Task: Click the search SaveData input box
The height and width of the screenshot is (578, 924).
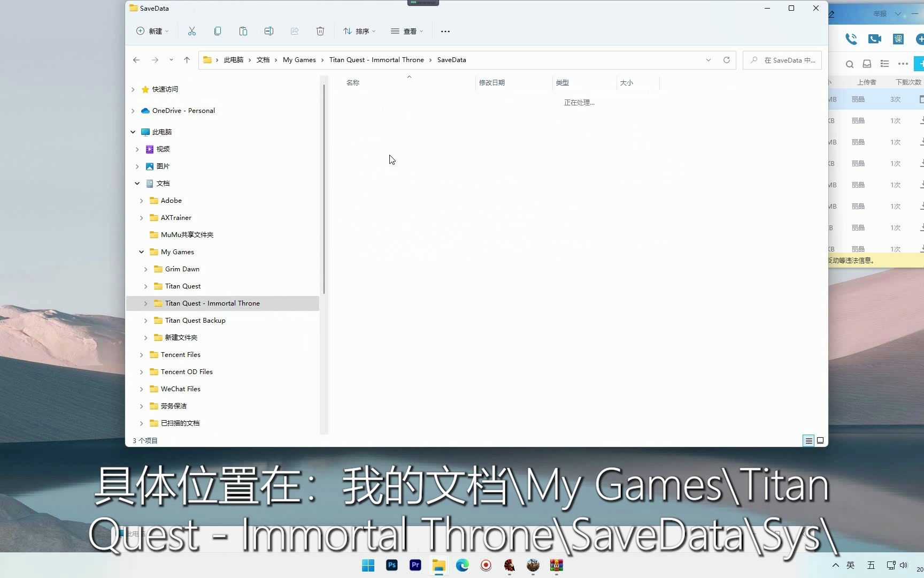Action: (x=782, y=60)
